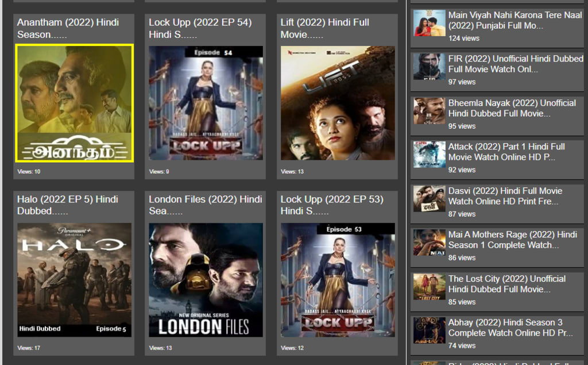
Task: Click the Halo Episode 5 poster
Action: [x=74, y=280]
